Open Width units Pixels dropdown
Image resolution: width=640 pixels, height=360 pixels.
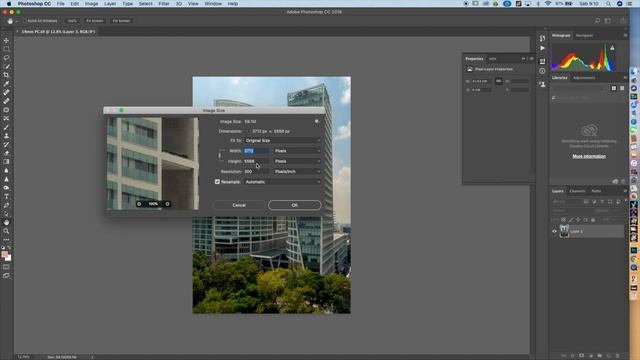(x=297, y=151)
